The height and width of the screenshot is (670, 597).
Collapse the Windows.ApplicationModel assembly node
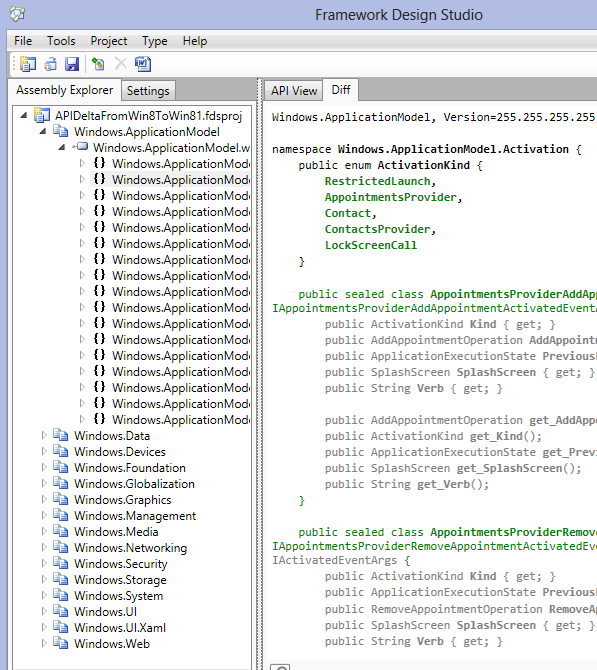click(43, 132)
